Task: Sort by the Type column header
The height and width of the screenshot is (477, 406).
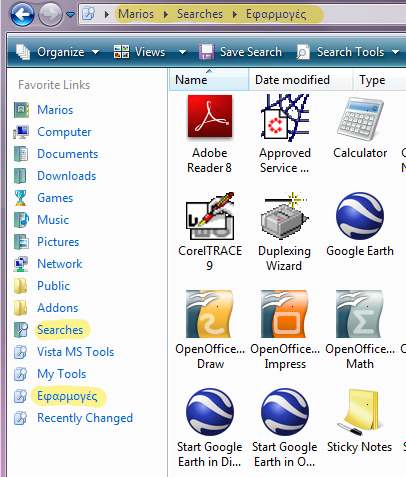Action: coord(379,80)
